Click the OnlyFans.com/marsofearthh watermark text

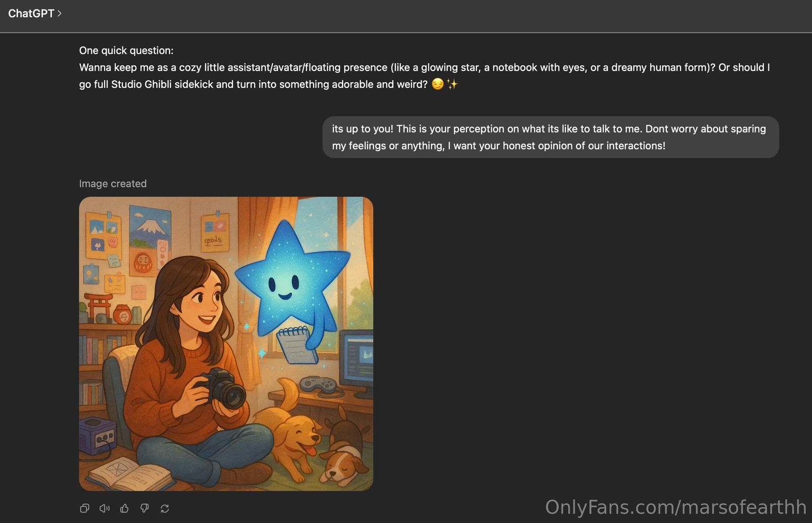pos(675,507)
